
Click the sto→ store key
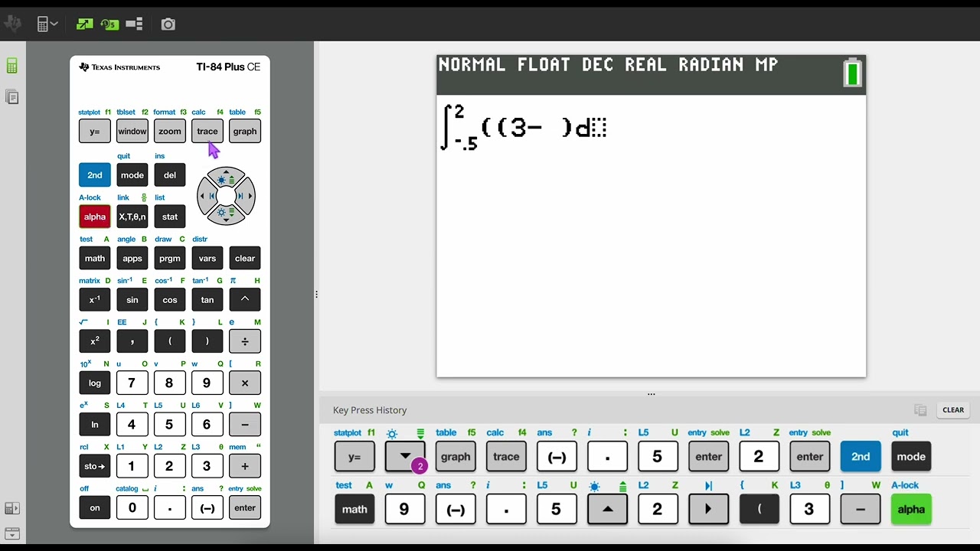pyautogui.click(x=95, y=465)
